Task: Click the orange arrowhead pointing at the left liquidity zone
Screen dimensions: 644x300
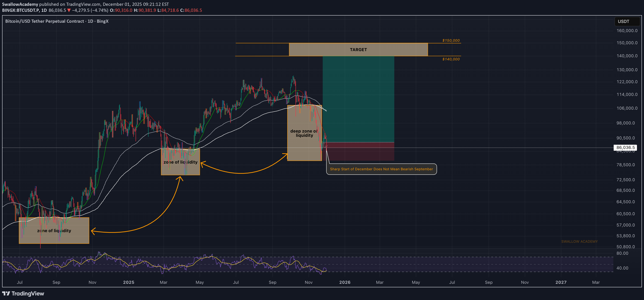Action: coord(93,231)
